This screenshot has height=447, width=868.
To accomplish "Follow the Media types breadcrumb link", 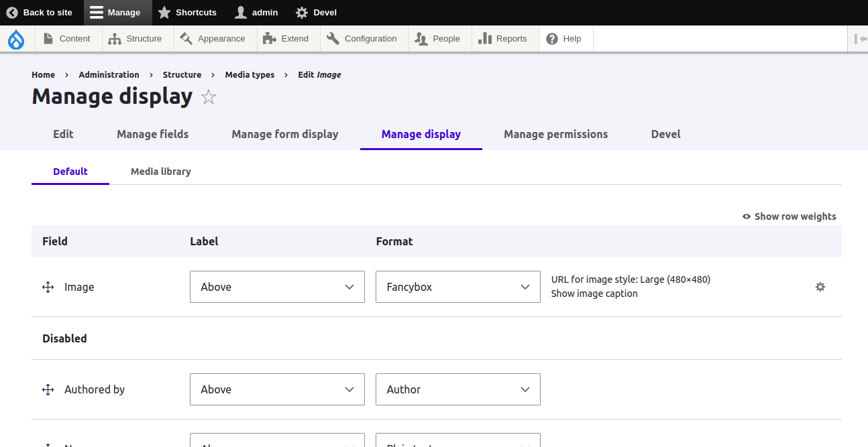I will click(250, 74).
